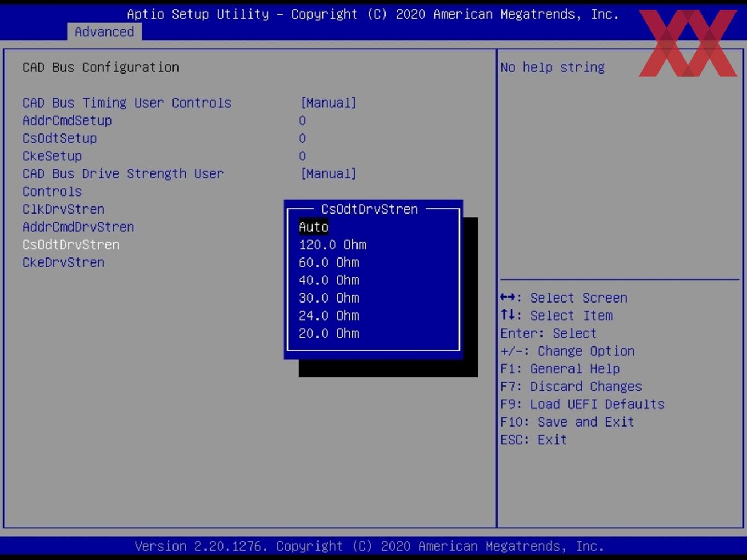Screen dimensions: 747x560
Task: Click the No help string text
Action: (553, 67)
